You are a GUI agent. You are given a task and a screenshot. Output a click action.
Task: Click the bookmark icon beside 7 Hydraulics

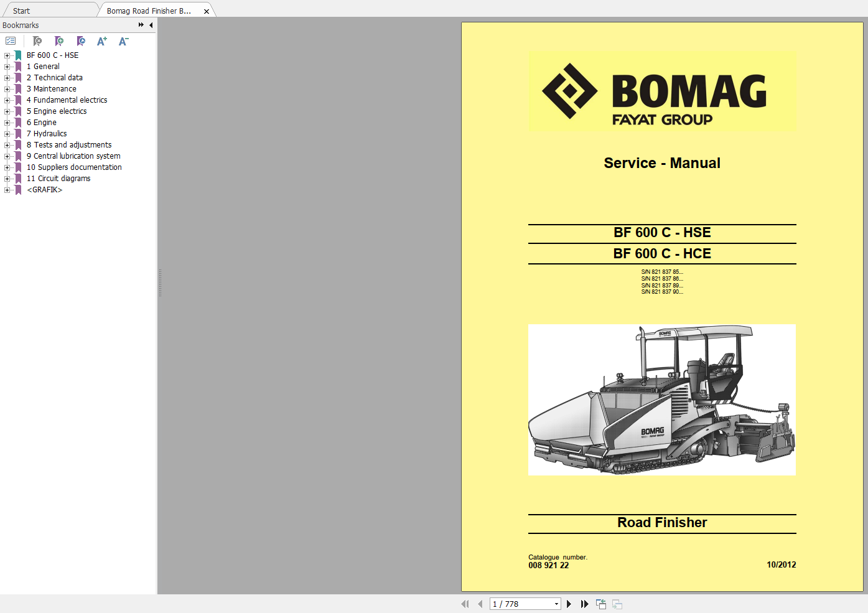coord(18,134)
